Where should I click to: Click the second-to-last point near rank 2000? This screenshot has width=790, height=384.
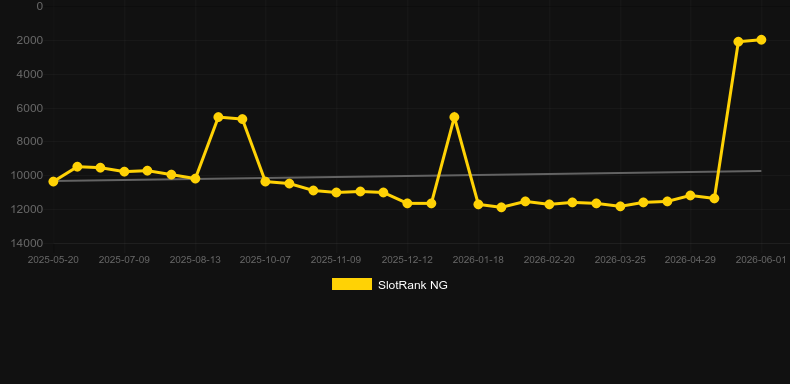(x=739, y=42)
